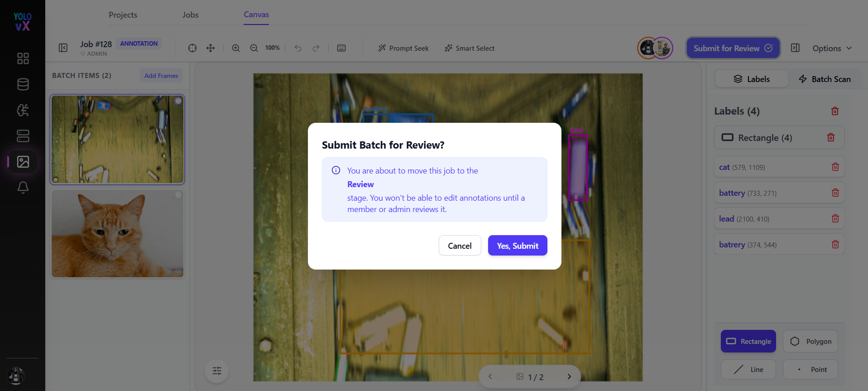Image resolution: width=868 pixels, height=391 pixels.
Task: Open user profile avatar at sidebar bottom
Action: [x=16, y=376]
